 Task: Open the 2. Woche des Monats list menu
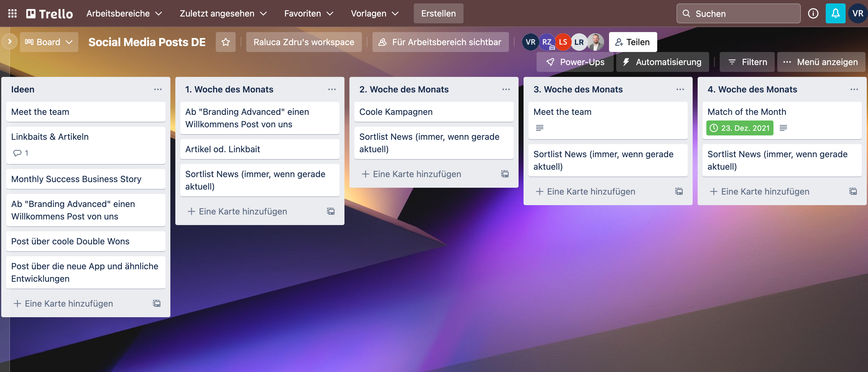506,89
